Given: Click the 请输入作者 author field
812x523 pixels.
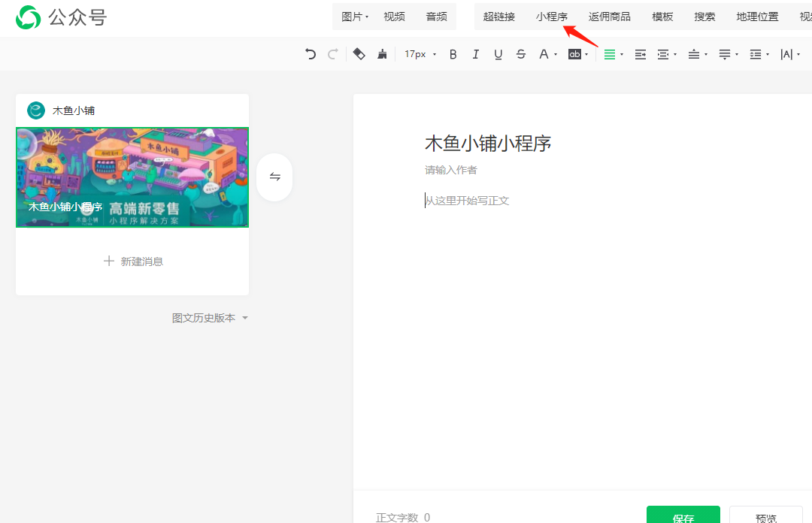Looking at the screenshot, I should [451, 170].
